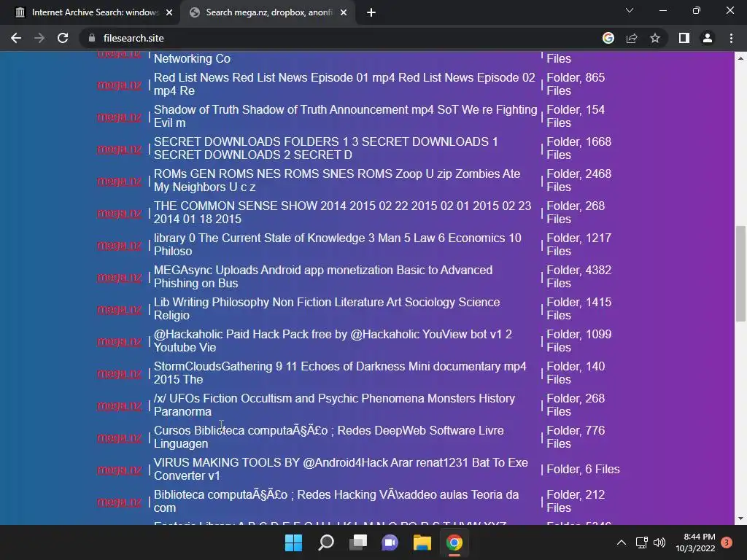Open mega.nz link for ROMs GEN ROMS
This screenshot has width=747, height=560.
[x=120, y=181]
